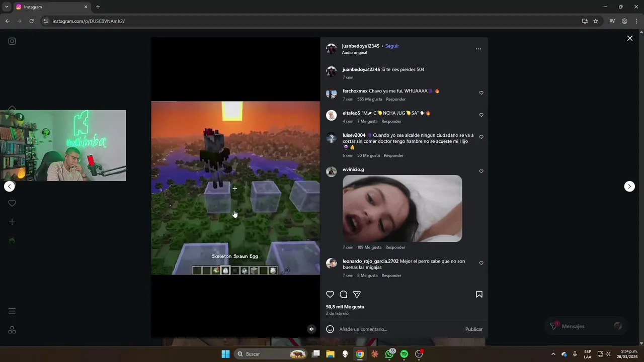Open the Mensajes floating button

tap(586, 326)
